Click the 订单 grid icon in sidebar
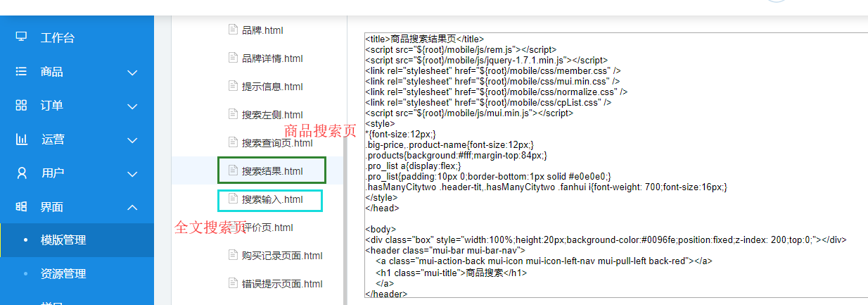Viewport: 868px width, 305px height. [x=21, y=105]
